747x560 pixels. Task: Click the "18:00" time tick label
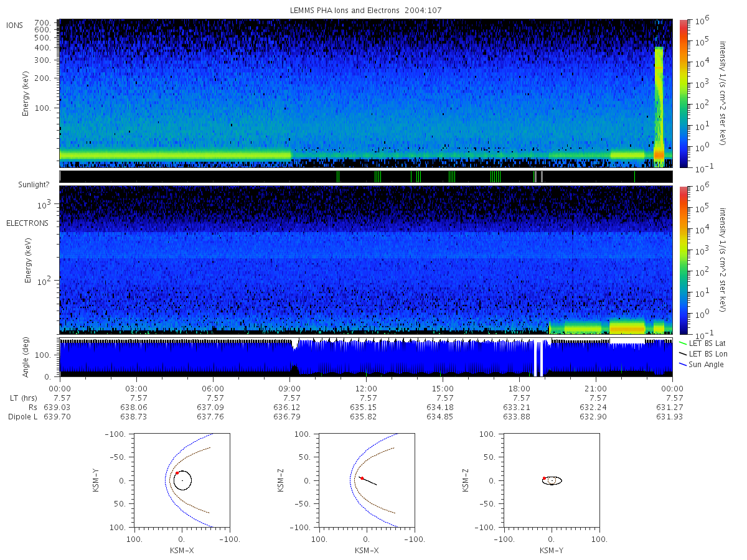[x=519, y=388]
